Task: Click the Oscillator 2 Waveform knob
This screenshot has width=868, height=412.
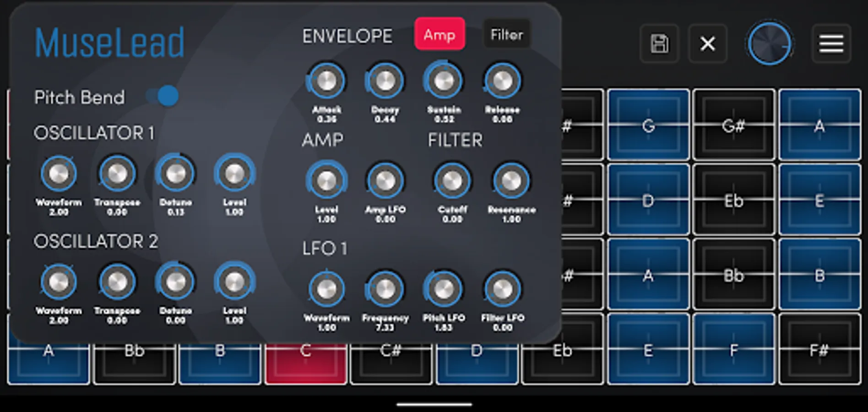Action: pyautogui.click(x=59, y=282)
